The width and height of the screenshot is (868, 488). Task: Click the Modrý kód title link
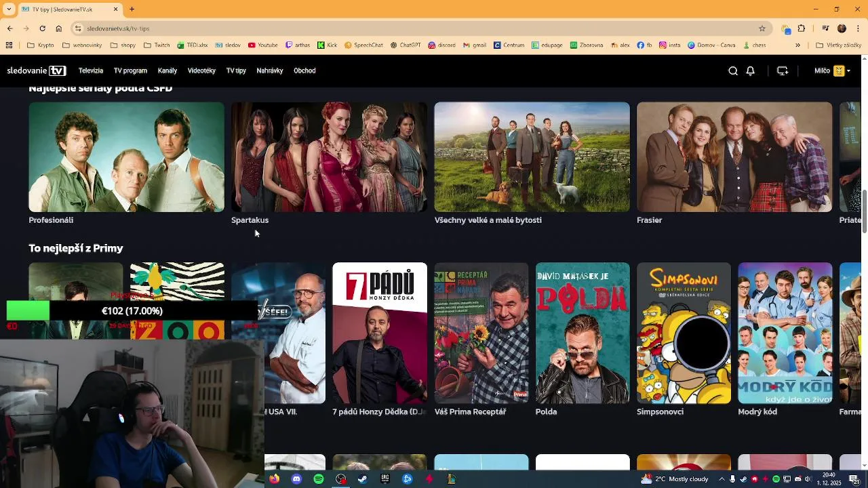coord(757,411)
